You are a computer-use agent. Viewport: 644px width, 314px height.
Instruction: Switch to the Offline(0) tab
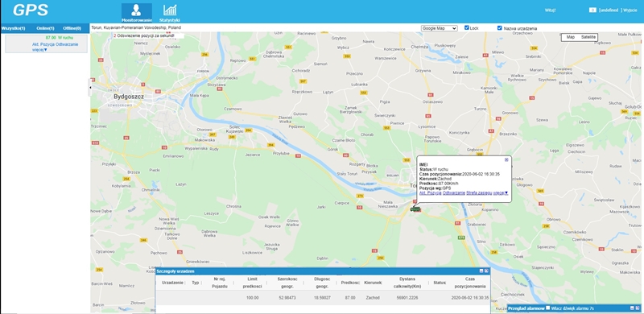[72, 28]
